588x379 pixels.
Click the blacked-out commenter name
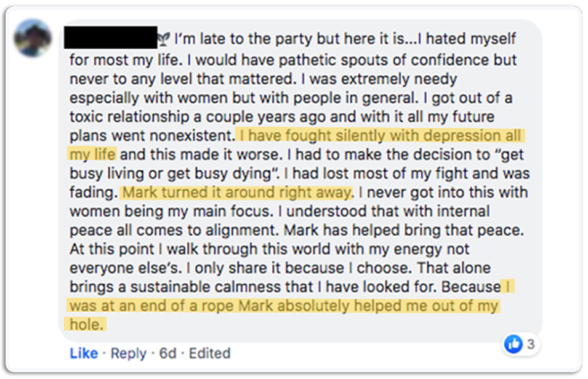click(111, 38)
